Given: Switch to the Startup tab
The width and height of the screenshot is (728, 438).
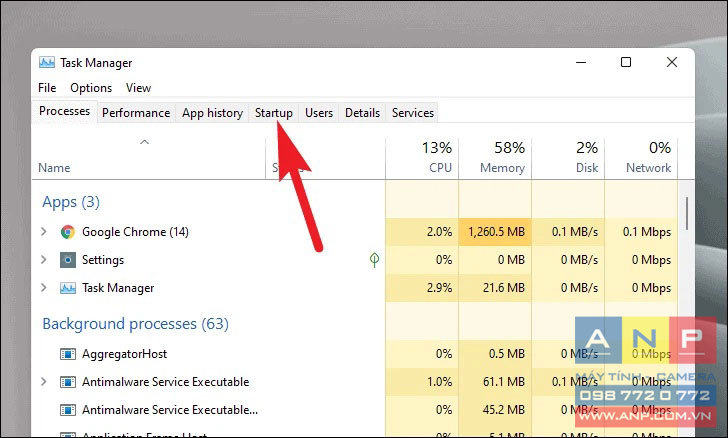Looking at the screenshot, I should [273, 113].
